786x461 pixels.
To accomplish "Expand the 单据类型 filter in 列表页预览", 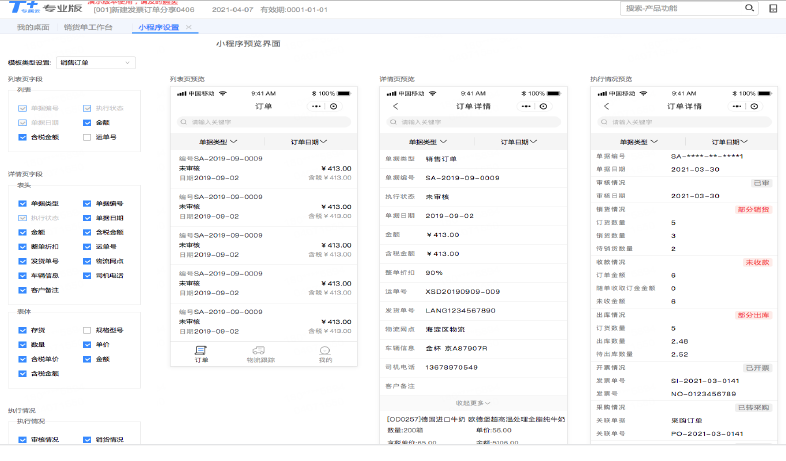I will [217, 142].
